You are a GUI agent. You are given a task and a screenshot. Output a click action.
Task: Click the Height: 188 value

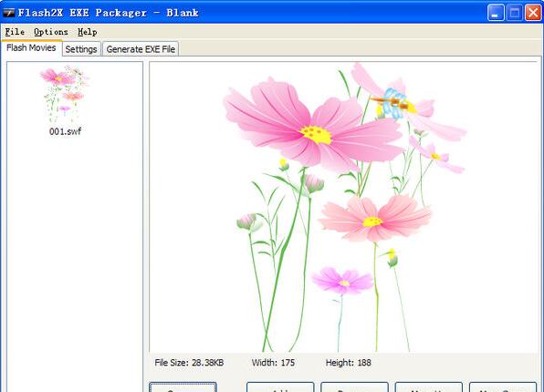click(x=349, y=363)
